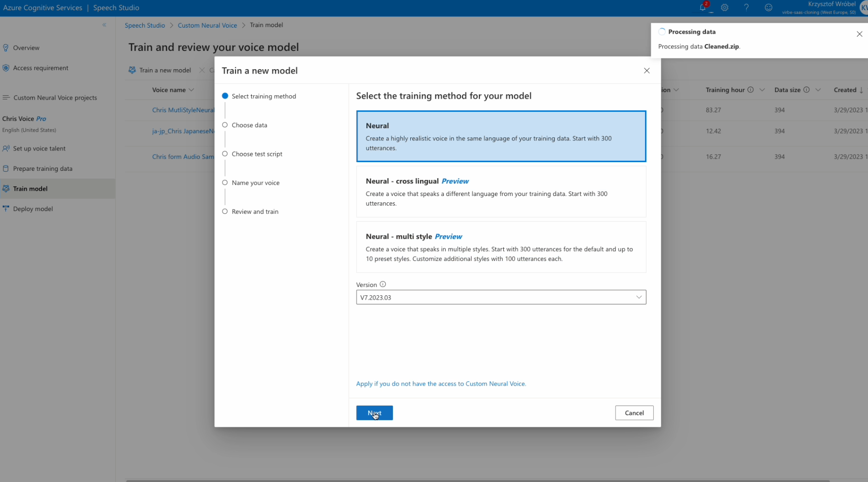
Task: Expand the Version dropdown
Action: [501, 297]
